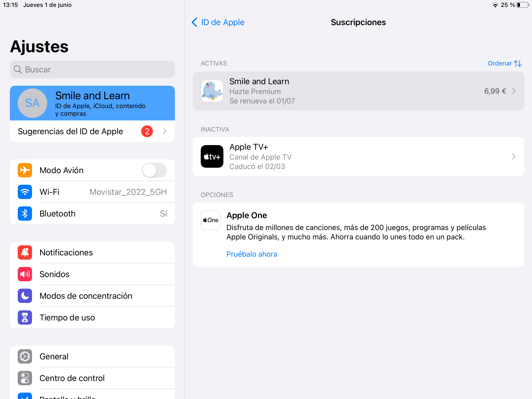Tap the Jueves 1 de junio date

pyautogui.click(x=47, y=5)
